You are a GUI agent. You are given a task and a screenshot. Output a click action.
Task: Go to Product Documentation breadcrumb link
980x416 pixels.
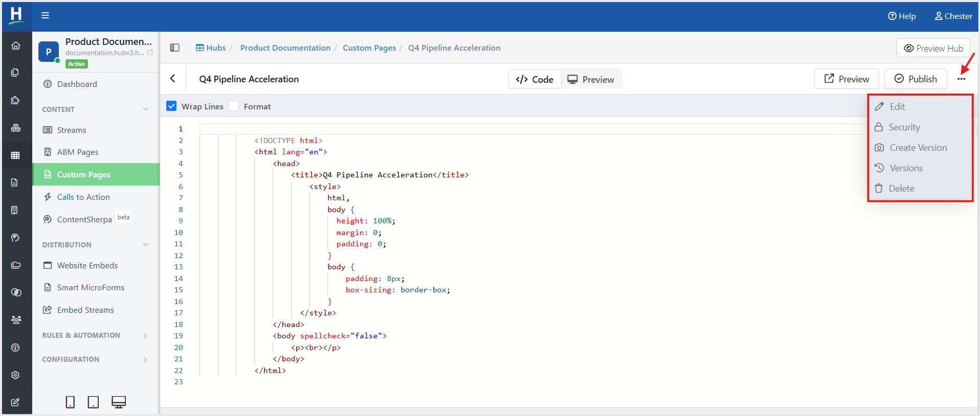(x=285, y=48)
